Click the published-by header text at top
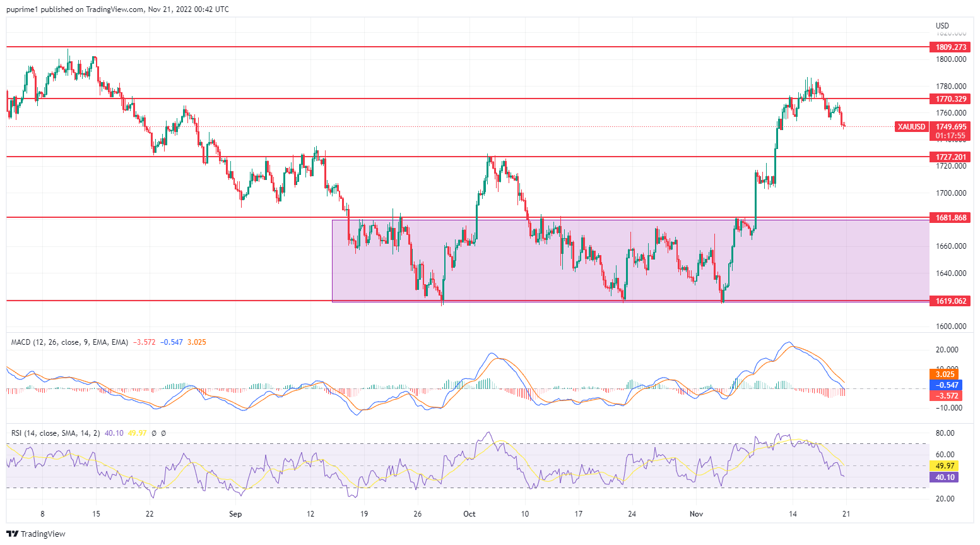Screen dimensions: 980x545 pyautogui.click(x=118, y=9)
